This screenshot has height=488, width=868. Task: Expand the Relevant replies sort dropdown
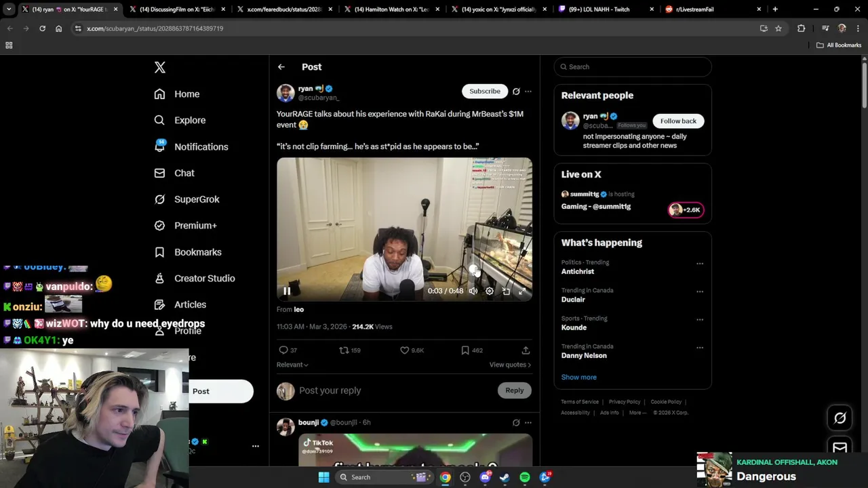tap(292, 365)
